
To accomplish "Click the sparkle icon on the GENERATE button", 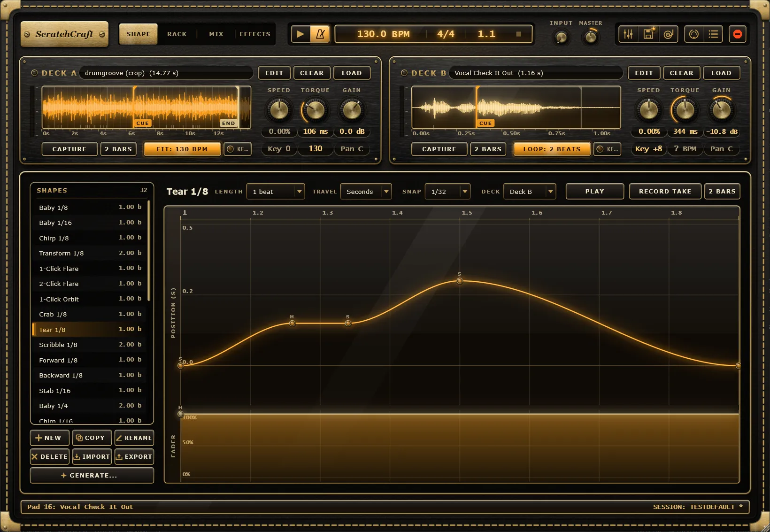I will click(64, 476).
